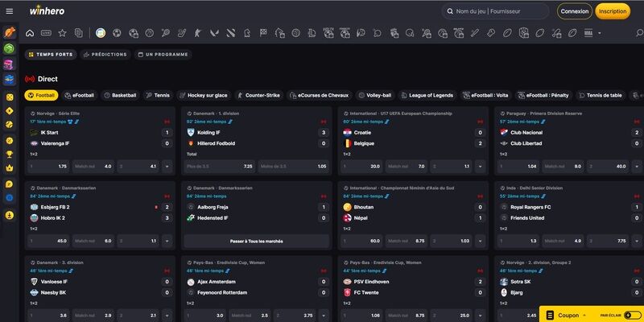Select the Dota 2 sport icon

(231, 33)
